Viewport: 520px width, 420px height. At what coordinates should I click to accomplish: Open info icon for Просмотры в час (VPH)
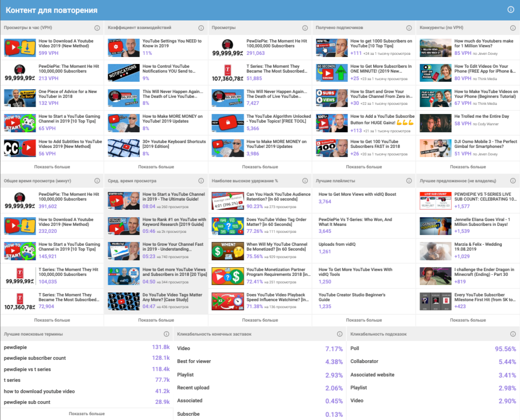(x=97, y=28)
